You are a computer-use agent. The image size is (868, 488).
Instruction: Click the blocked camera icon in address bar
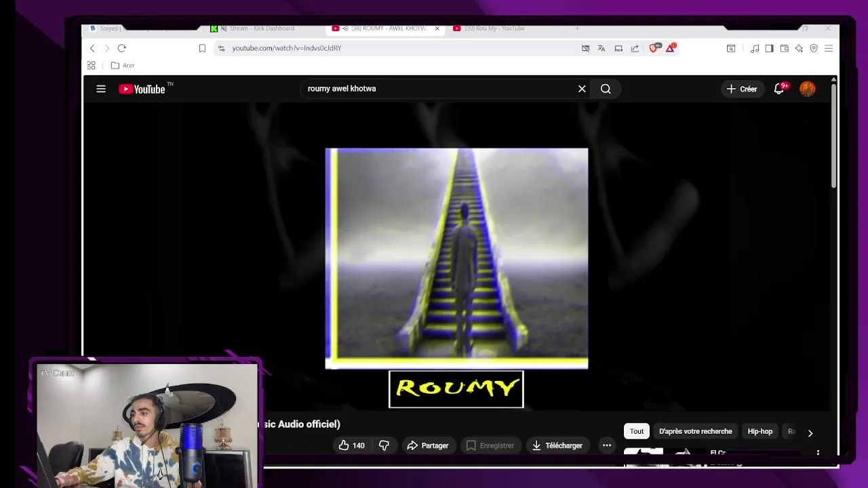(x=585, y=48)
